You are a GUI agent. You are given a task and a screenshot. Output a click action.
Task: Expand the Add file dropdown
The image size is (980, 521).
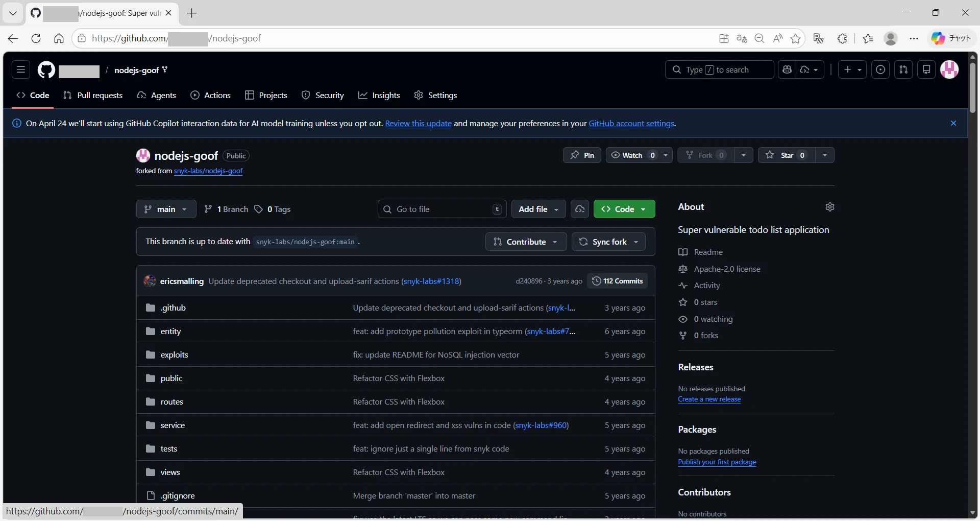[x=538, y=209]
